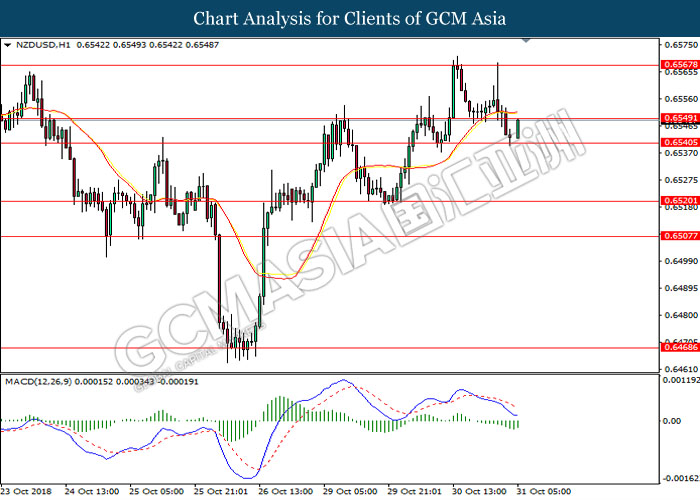
Task: Click the Chart Analysis for Clients title
Action: click(x=350, y=19)
